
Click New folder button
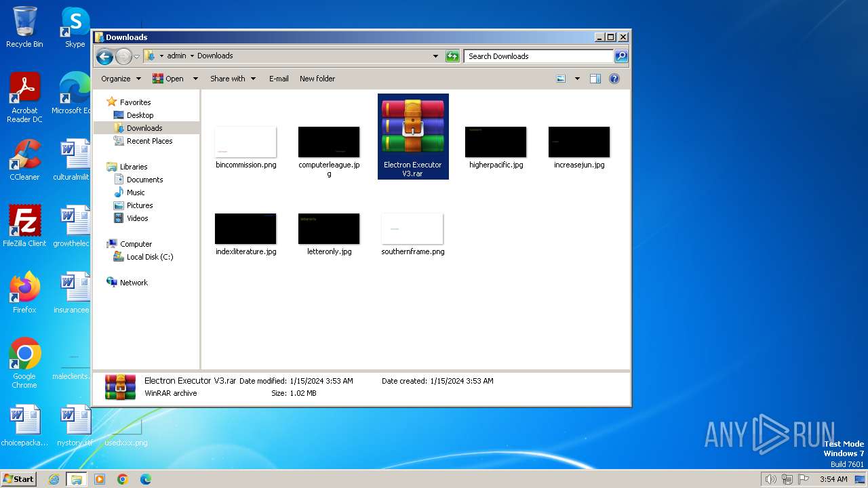click(x=317, y=79)
